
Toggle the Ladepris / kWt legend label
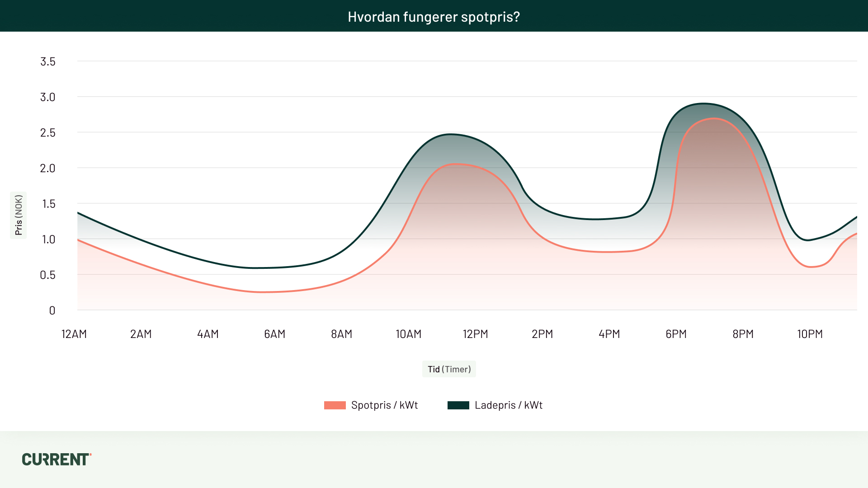tap(508, 405)
